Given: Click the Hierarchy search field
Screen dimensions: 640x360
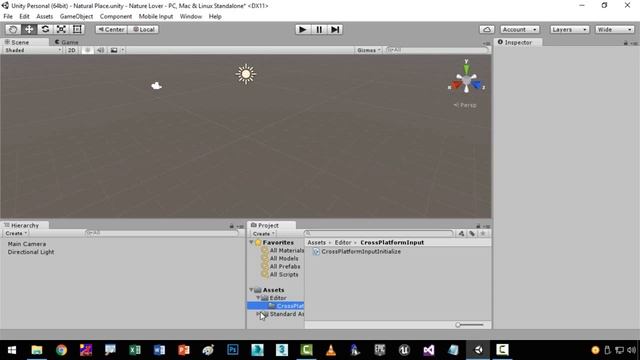Looking at the screenshot, I should click(162, 233).
